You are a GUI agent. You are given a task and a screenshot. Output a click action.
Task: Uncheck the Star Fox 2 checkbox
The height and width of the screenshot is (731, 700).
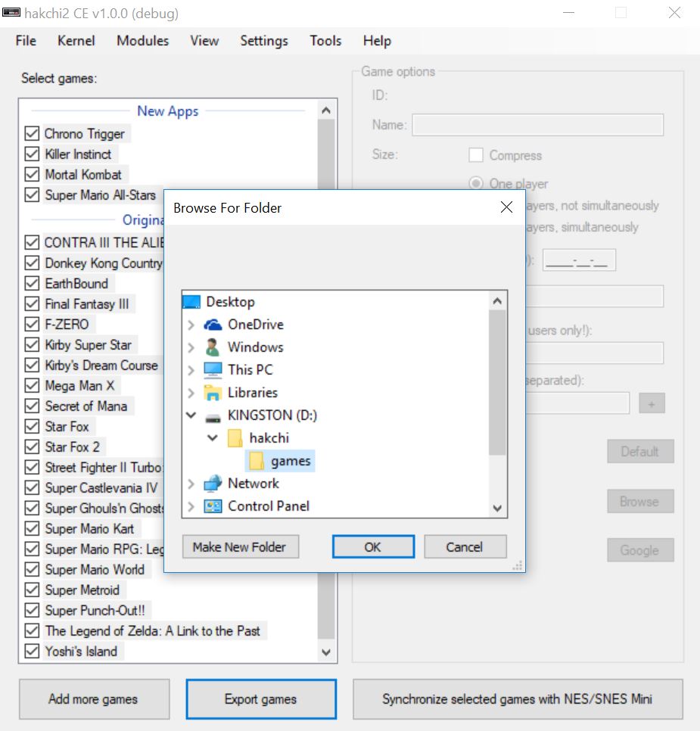point(32,447)
